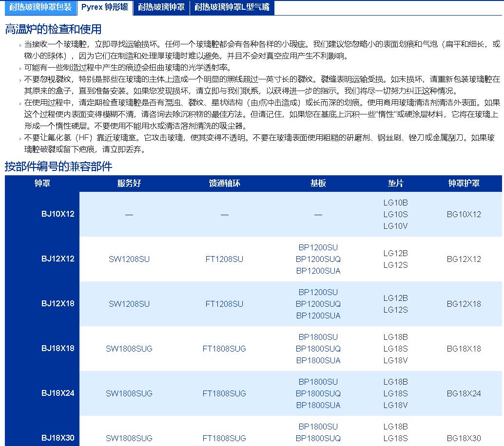Open the 耐热玻璃钟罩包装 tab
The image size is (504, 446).
coord(41,7)
